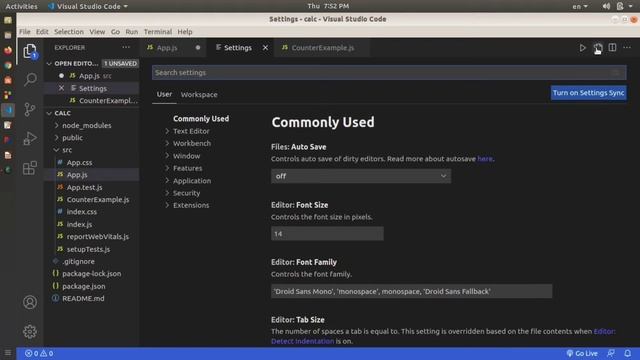Open the Help menu
Image resolution: width=640 pixels, height=360 pixels.
point(184,32)
